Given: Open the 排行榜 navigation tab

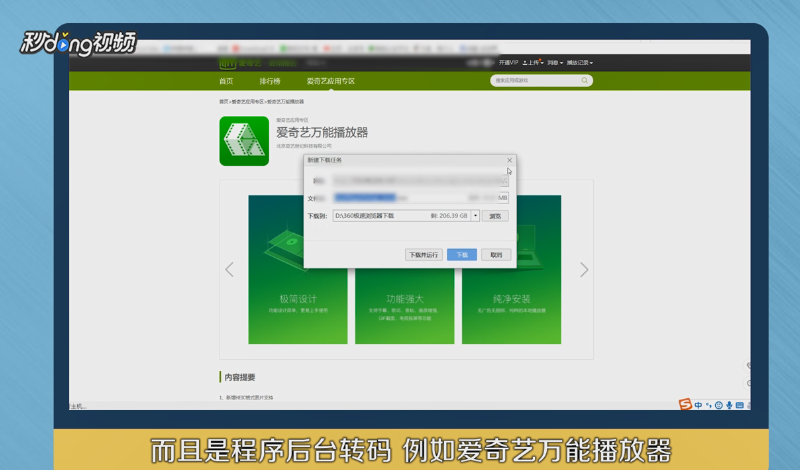Looking at the screenshot, I should [x=270, y=81].
